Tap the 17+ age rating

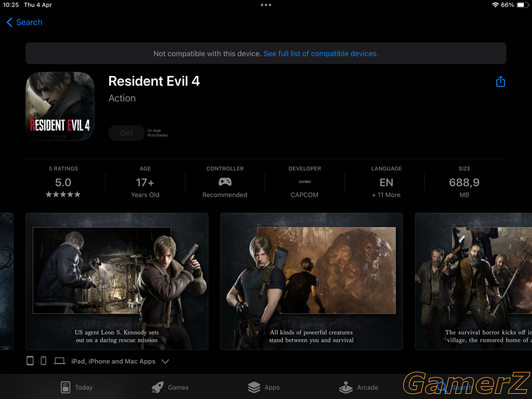(x=145, y=182)
